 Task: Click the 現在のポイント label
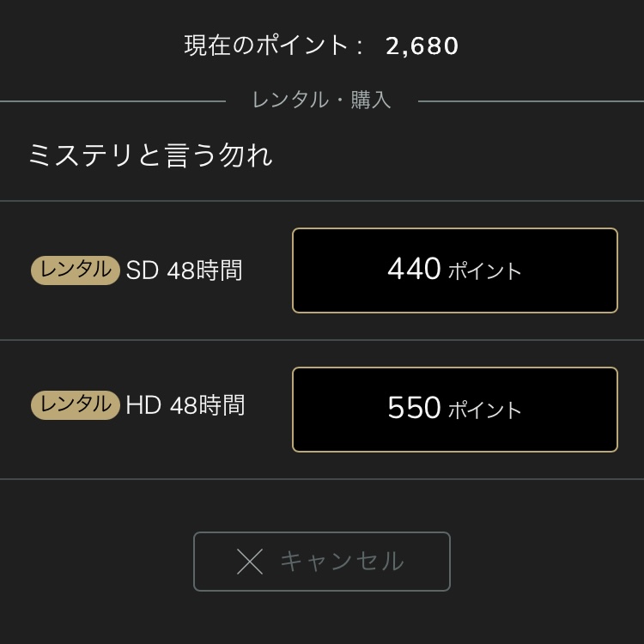pos(273,46)
